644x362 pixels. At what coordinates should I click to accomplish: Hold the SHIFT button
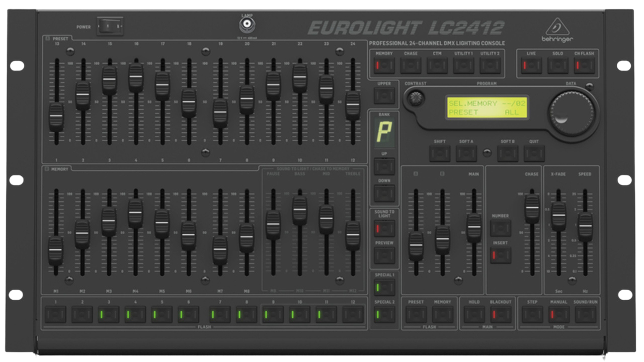coord(440,153)
